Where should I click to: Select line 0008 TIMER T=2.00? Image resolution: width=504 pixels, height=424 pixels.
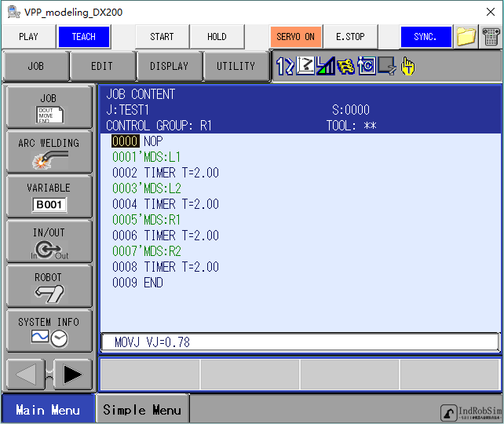pyautogui.click(x=166, y=267)
